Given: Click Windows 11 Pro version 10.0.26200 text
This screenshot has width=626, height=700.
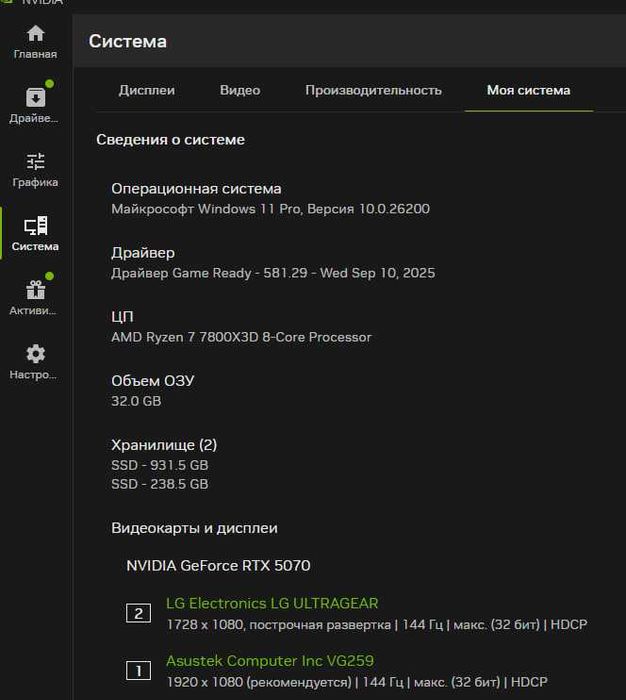Looking at the screenshot, I should pyautogui.click(x=271, y=209).
